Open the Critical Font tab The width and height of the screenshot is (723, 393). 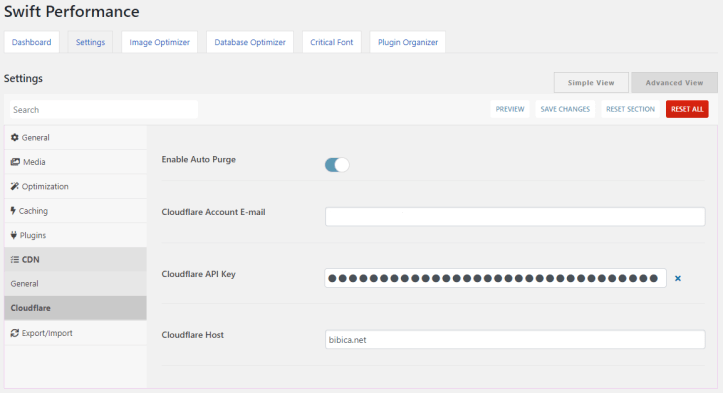coord(332,42)
